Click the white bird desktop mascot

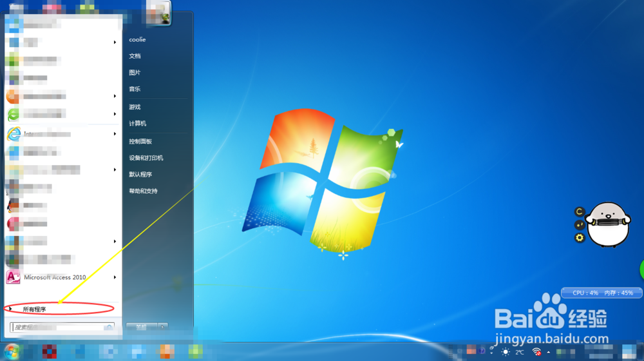pos(609,224)
